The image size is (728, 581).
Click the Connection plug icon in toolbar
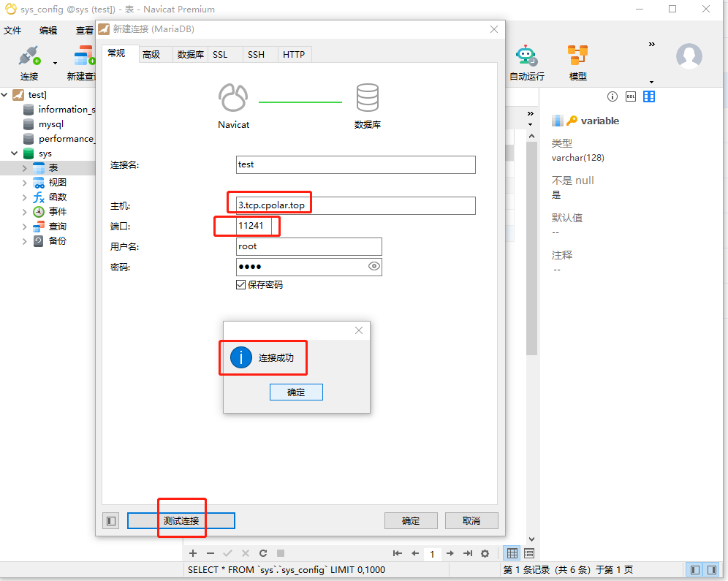tap(29, 56)
